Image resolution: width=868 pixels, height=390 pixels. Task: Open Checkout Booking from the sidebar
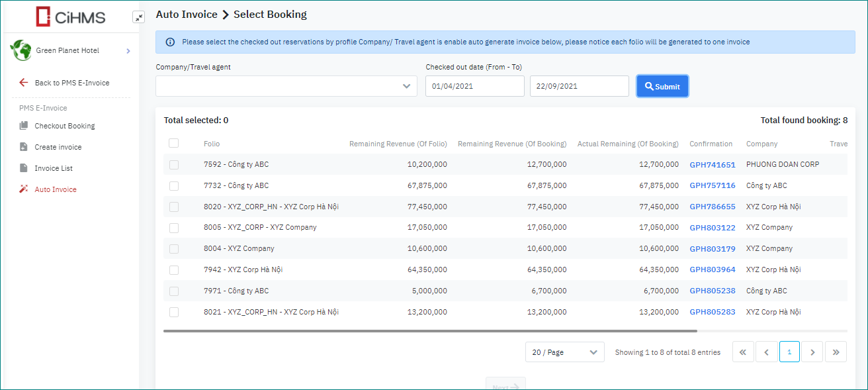click(x=64, y=126)
